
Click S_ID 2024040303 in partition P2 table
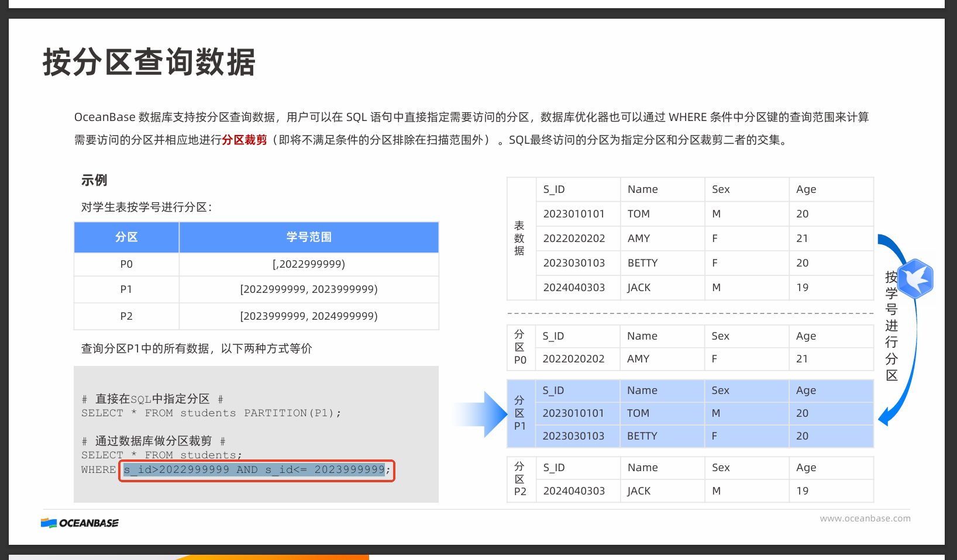574,491
